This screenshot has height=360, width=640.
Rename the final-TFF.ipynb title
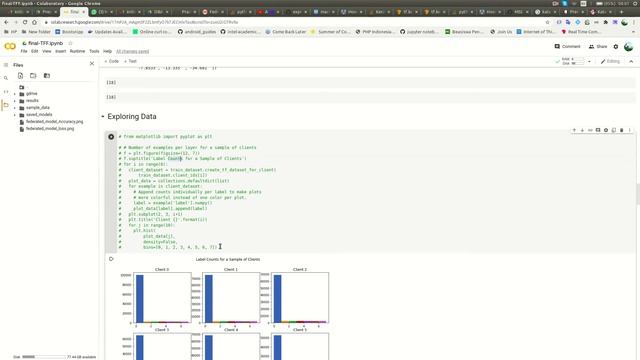pos(46,43)
